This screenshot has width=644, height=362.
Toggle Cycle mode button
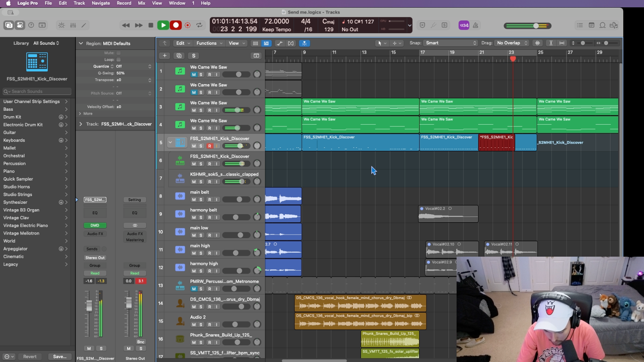199,25
